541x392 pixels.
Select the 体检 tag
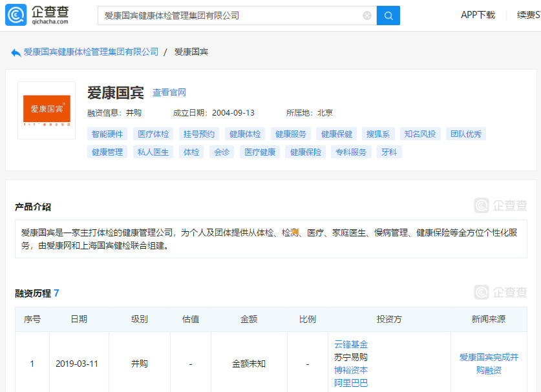click(191, 152)
